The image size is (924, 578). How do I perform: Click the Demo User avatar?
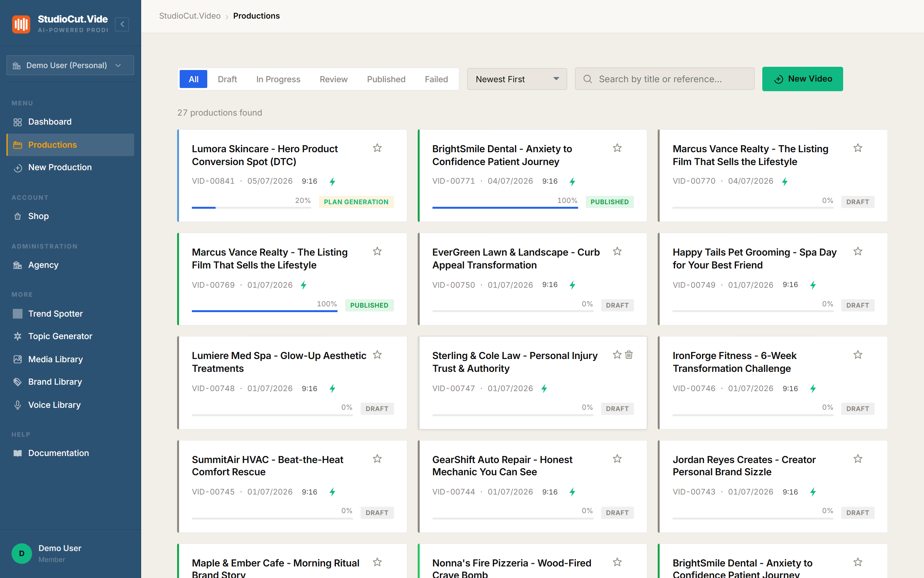click(x=22, y=554)
